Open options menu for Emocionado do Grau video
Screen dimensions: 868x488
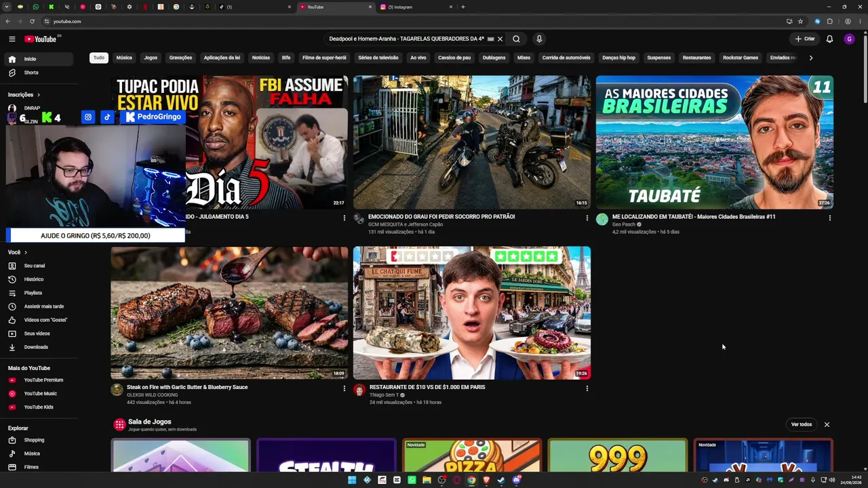coord(587,218)
